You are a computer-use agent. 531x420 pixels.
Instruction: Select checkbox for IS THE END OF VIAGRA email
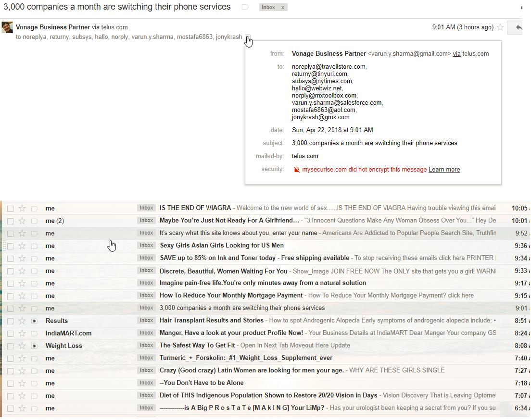point(10,209)
